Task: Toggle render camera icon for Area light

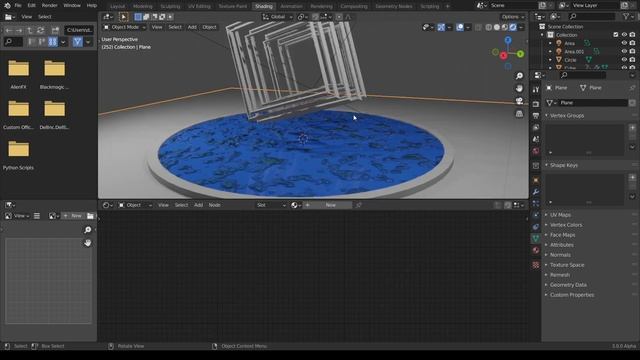Action: click(632, 43)
